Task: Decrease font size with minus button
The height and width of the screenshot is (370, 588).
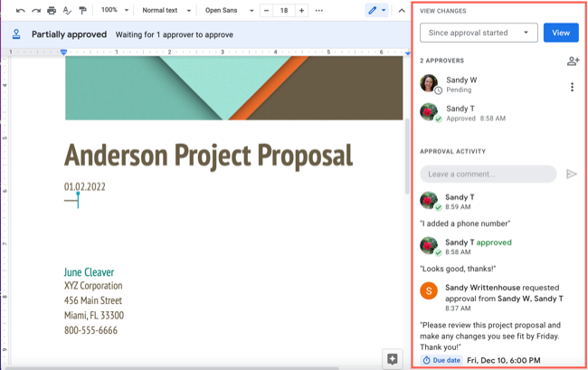Action: pyautogui.click(x=266, y=11)
